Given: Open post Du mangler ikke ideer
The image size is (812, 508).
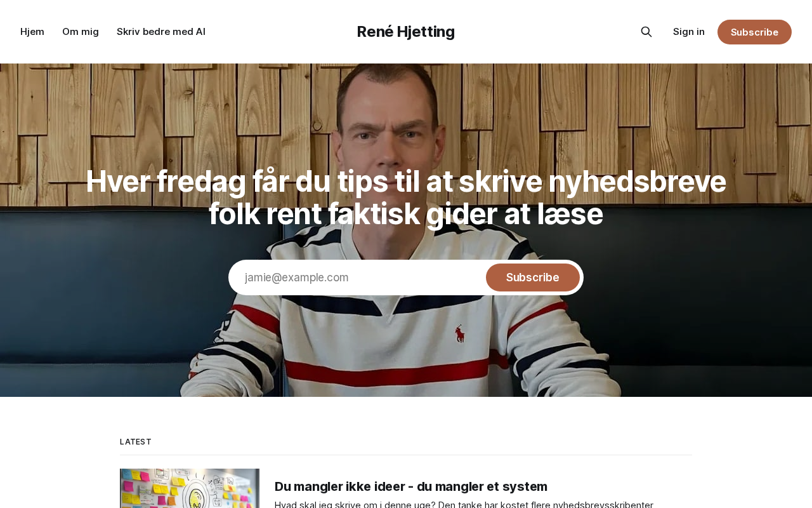Looking at the screenshot, I should (411, 486).
